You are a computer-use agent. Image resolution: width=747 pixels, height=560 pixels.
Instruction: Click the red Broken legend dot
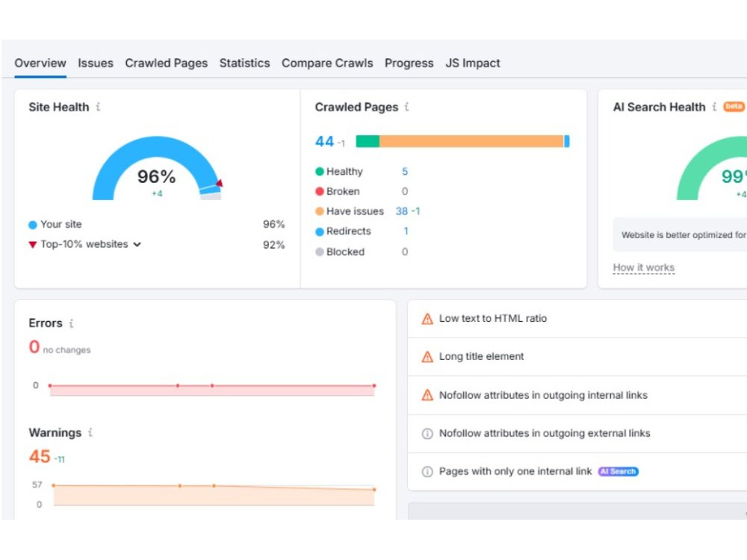(320, 191)
